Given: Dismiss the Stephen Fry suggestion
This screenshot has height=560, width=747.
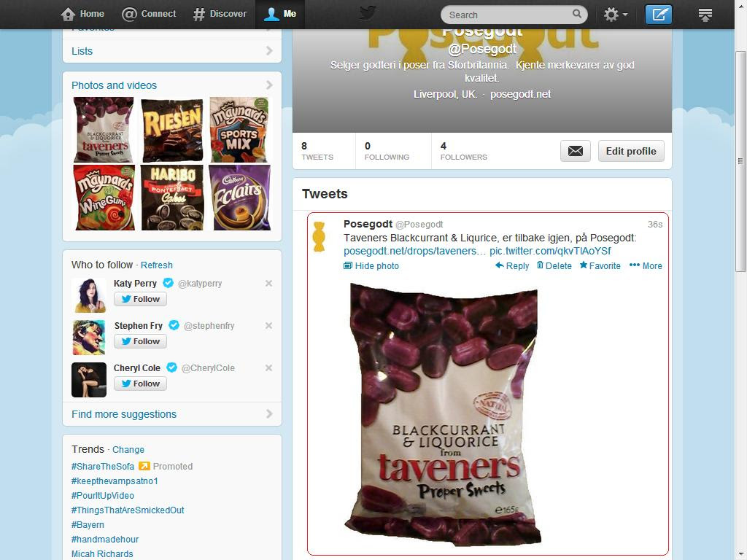Looking at the screenshot, I should point(268,326).
